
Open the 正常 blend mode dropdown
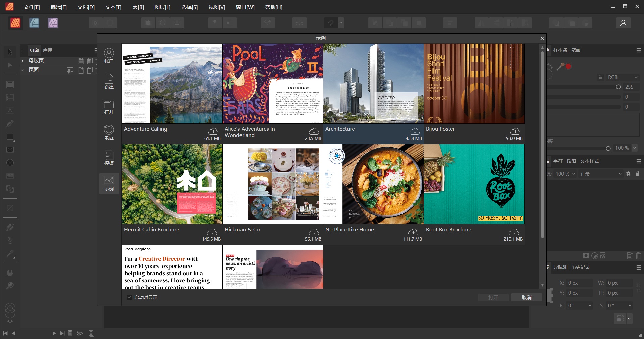tap(600, 174)
